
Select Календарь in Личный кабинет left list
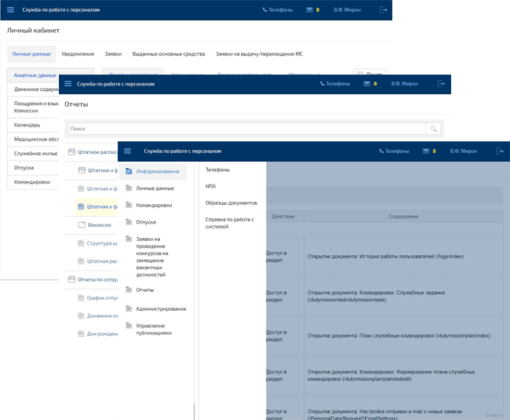click(x=28, y=125)
